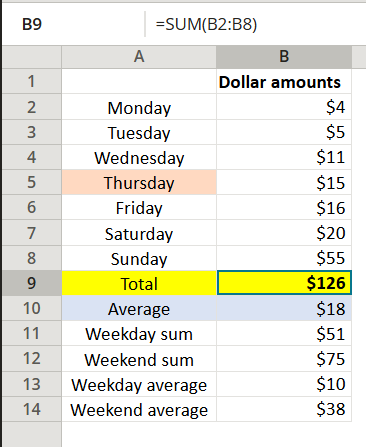Viewport: 386px width, 447px height.
Task: Select the $55 Sunday amount cell
Action: point(284,258)
